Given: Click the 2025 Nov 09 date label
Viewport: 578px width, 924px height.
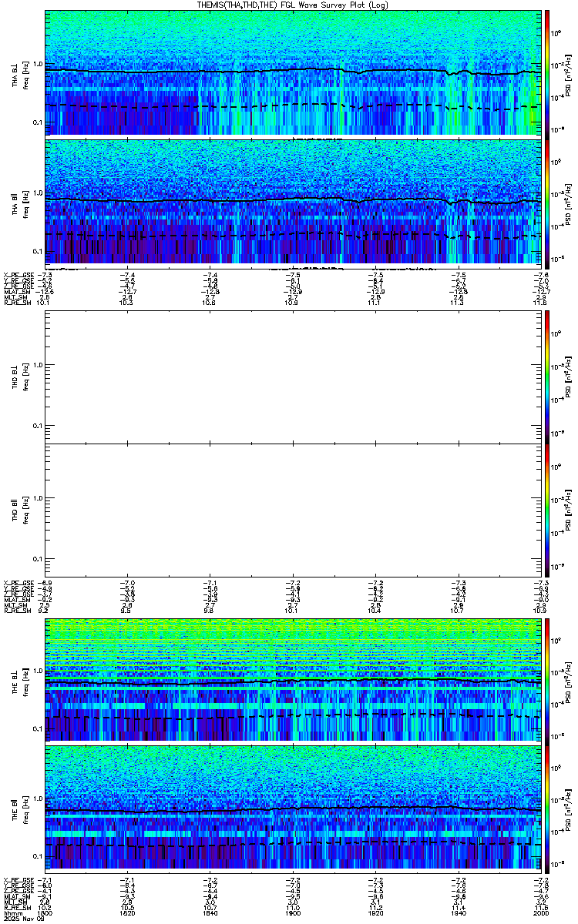Looking at the screenshot, I should (20, 919).
